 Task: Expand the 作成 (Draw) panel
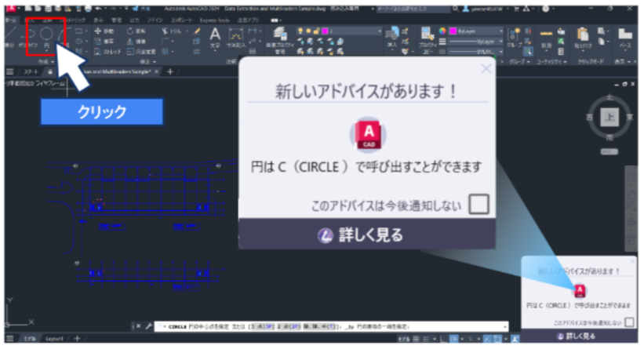point(45,62)
